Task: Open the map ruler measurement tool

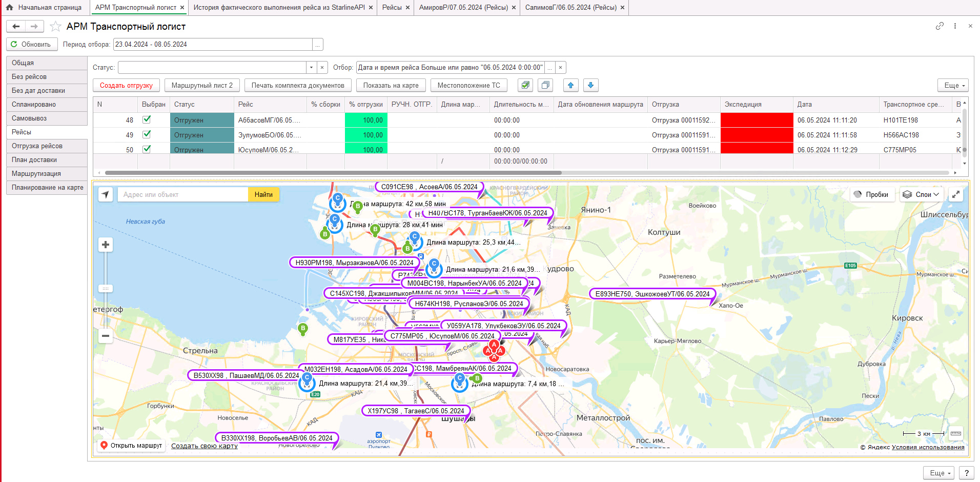Action: tap(956, 433)
